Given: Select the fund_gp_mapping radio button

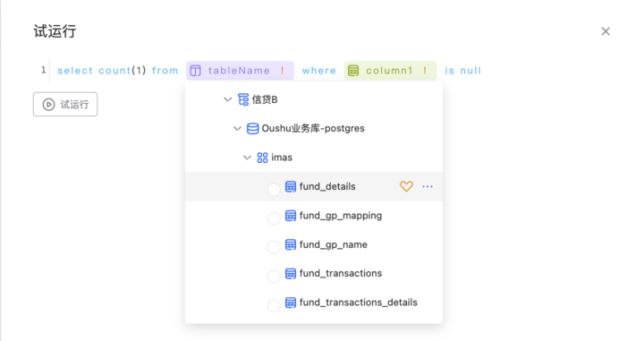Looking at the screenshot, I should (x=274, y=218).
